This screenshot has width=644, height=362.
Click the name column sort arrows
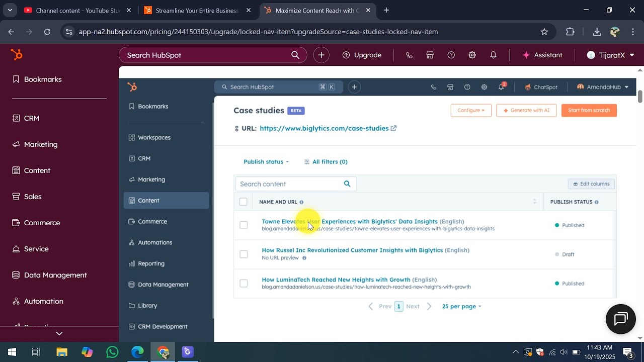click(x=534, y=202)
